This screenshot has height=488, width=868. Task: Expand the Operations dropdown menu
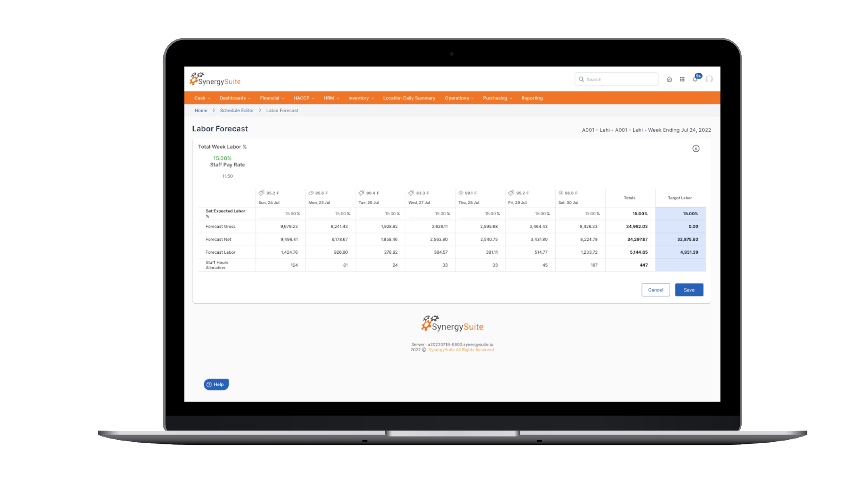[x=459, y=98]
